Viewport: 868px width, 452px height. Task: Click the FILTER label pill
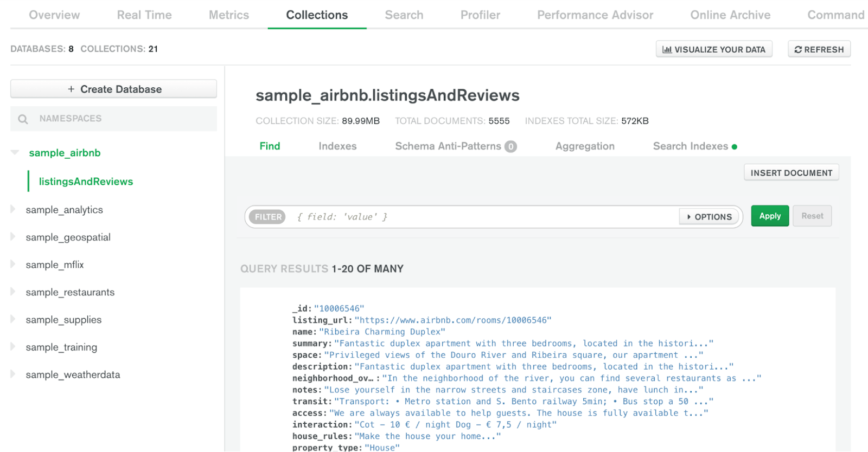(x=267, y=217)
